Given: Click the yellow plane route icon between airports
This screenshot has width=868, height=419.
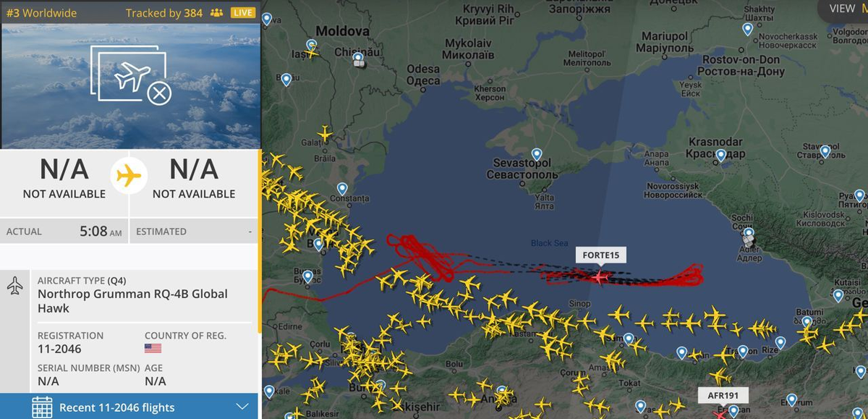Looking at the screenshot, I should 129,176.
